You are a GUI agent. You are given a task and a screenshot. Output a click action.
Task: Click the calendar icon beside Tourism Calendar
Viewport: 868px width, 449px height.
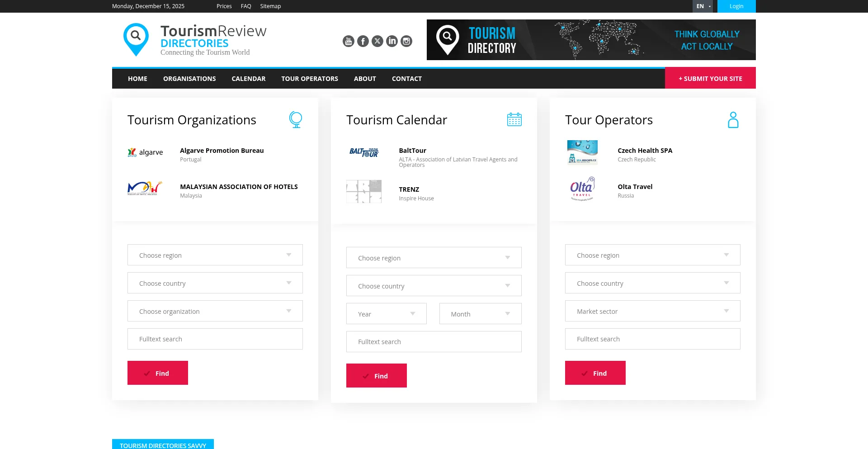(x=514, y=120)
